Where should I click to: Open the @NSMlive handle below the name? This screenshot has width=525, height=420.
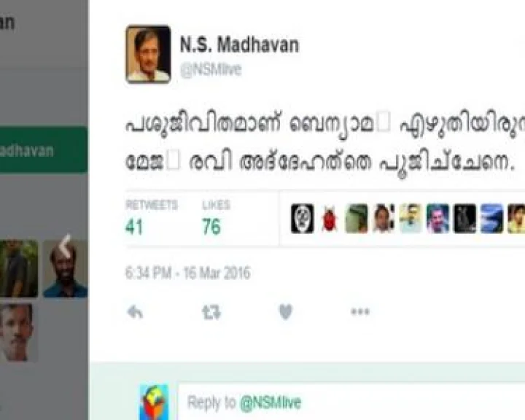[211, 70]
